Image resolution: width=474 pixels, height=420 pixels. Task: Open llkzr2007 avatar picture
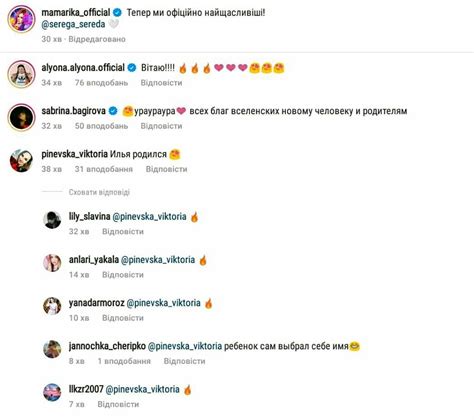pos(52,392)
